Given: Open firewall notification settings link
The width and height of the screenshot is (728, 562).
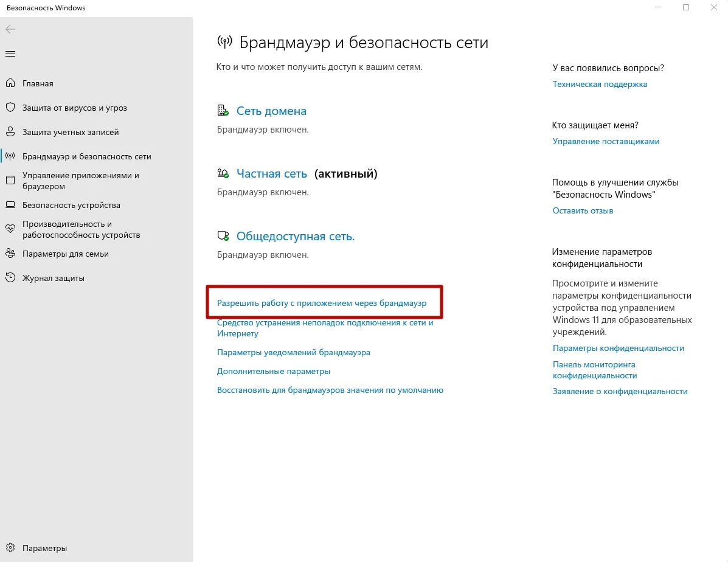Looking at the screenshot, I should pyautogui.click(x=293, y=352).
